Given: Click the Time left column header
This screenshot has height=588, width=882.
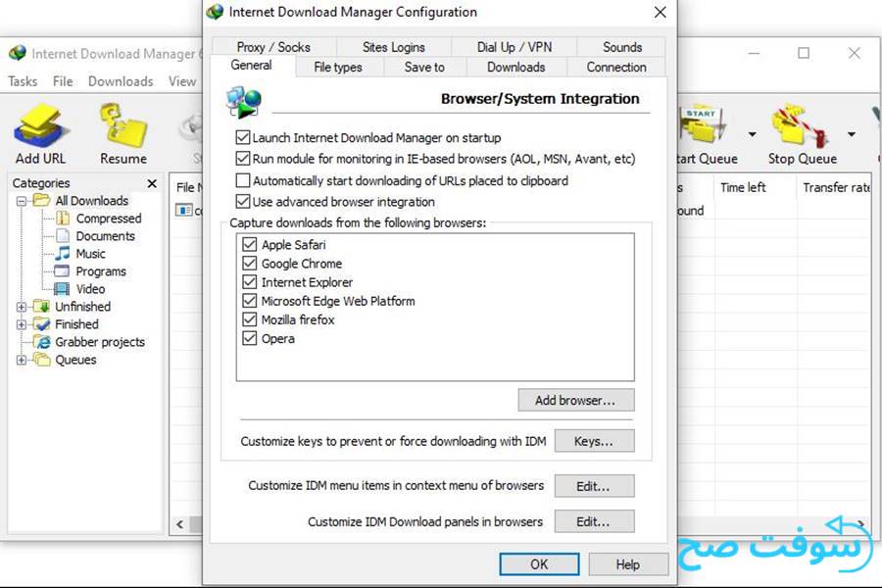Looking at the screenshot, I should pos(755,187).
